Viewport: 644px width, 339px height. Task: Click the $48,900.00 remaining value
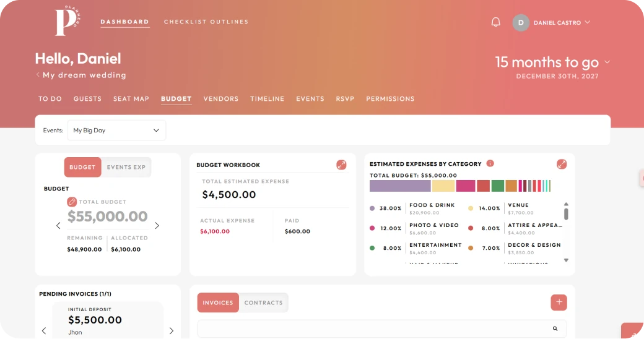point(84,249)
